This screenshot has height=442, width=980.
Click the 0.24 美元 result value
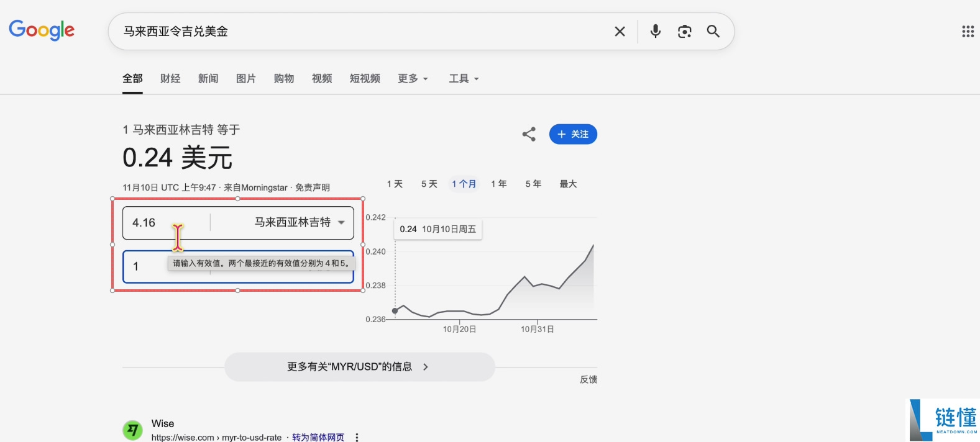click(x=177, y=158)
